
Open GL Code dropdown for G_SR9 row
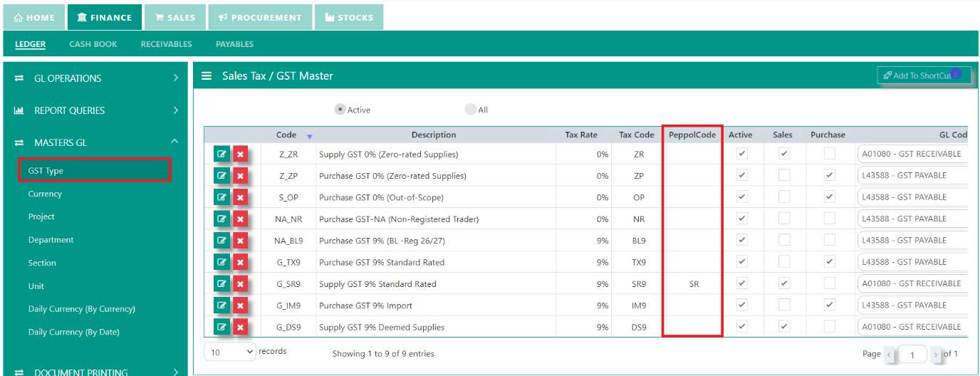coord(912,283)
